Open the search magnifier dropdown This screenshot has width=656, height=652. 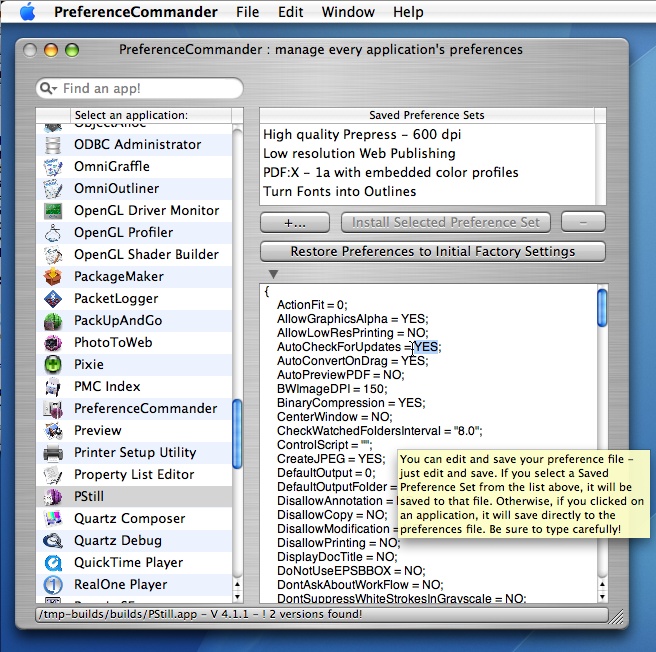click(48, 88)
